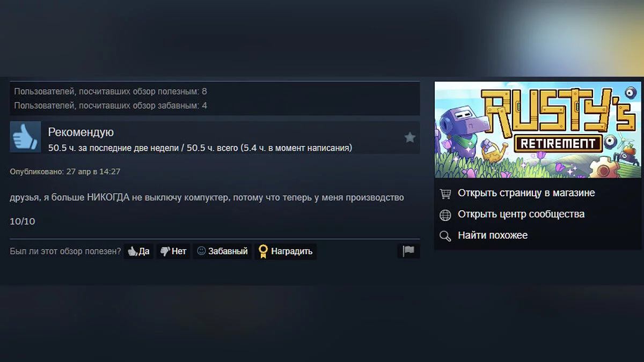
Task: Vote Нет on review helpfulness
Action: click(x=173, y=251)
